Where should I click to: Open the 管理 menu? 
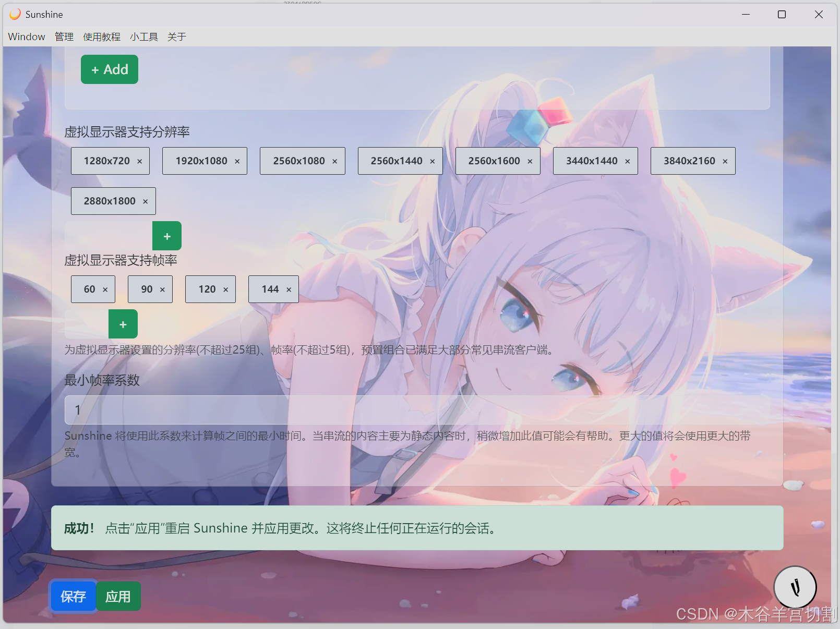pos(64,37)
